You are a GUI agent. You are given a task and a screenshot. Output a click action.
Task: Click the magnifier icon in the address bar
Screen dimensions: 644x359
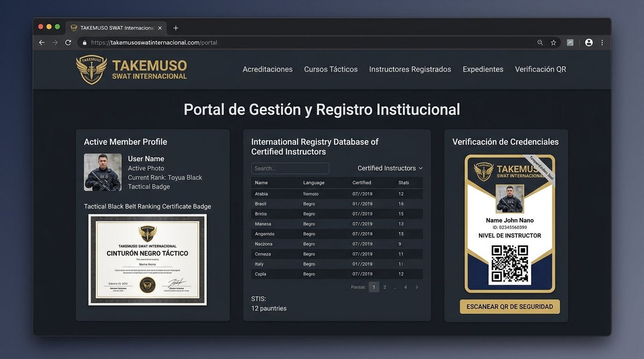tap(540, 43)
